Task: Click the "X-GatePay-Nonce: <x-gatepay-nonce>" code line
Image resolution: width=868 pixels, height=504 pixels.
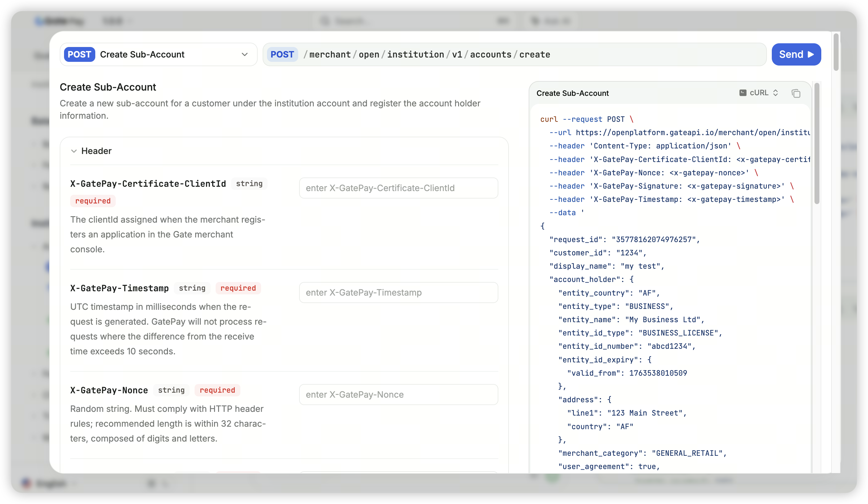Action: click(x=654, y=173)
